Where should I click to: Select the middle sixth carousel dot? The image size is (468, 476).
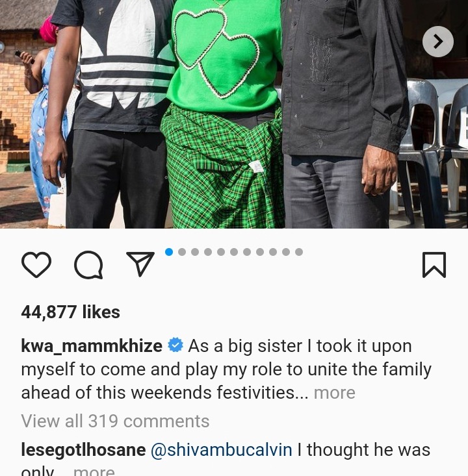[x=234, y=252]
